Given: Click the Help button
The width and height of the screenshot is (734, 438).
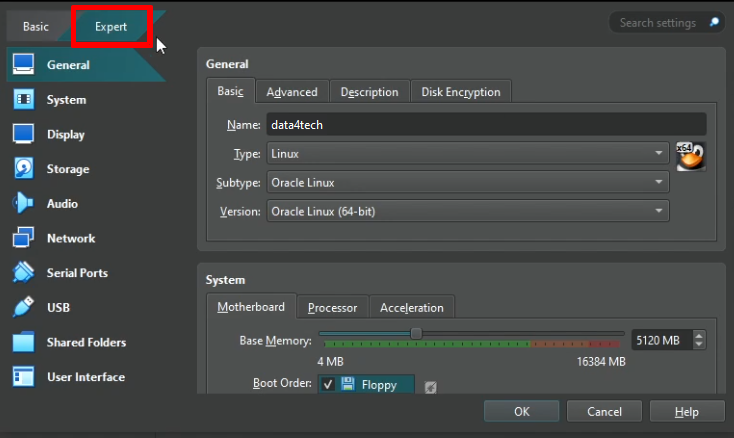Looking at the screenshot, I should (x=687, y=411).
